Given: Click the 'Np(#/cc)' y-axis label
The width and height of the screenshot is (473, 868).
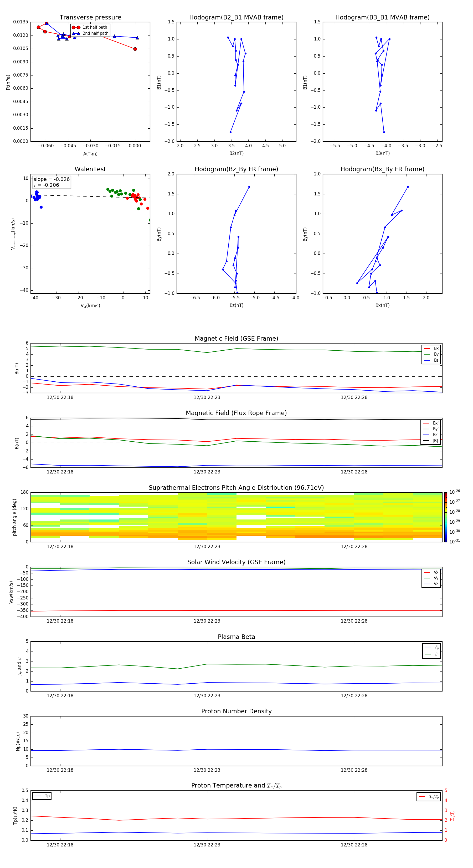Looking at the screenshot, I should [18, 741].
